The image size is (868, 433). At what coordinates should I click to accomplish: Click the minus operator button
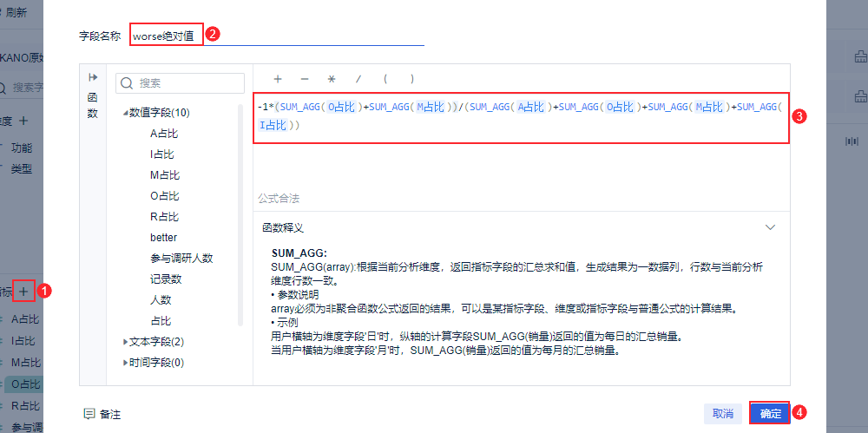pyautogui.click(x=305, y=79)
